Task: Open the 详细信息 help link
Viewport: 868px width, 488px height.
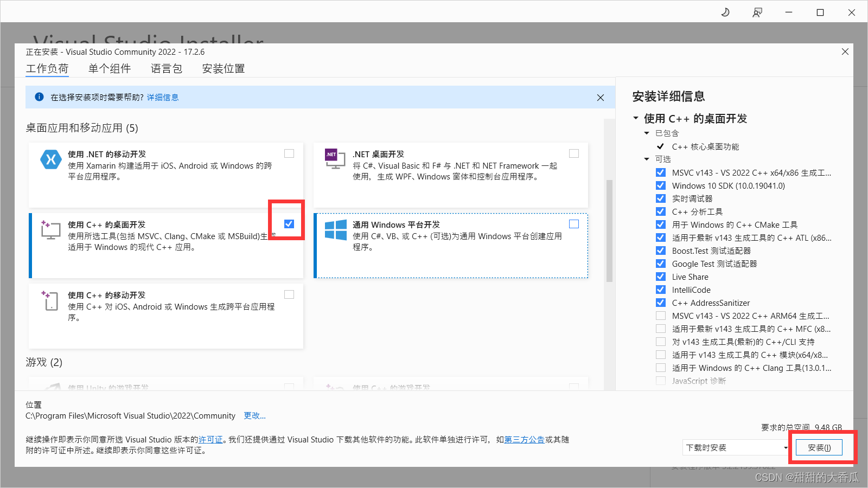Action: point(163,98)
